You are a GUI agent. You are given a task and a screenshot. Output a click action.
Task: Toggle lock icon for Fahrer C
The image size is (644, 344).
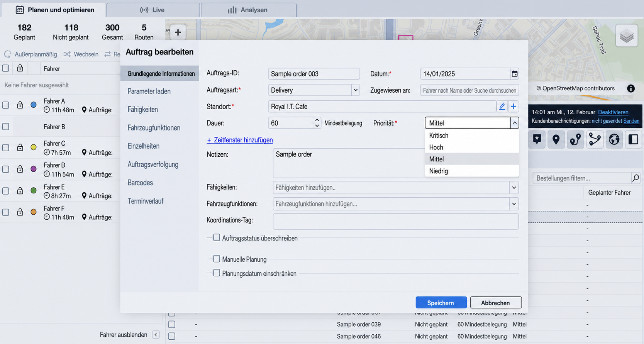click(x=20, y=147)
